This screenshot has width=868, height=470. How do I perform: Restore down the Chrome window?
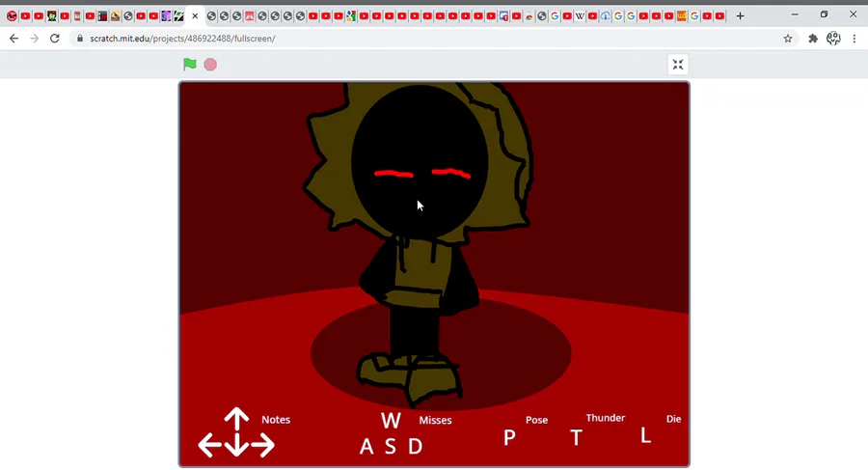pos(824,15)
